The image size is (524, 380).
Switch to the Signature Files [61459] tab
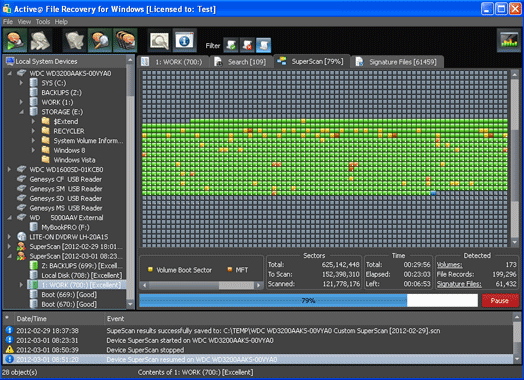coord(397,62)
